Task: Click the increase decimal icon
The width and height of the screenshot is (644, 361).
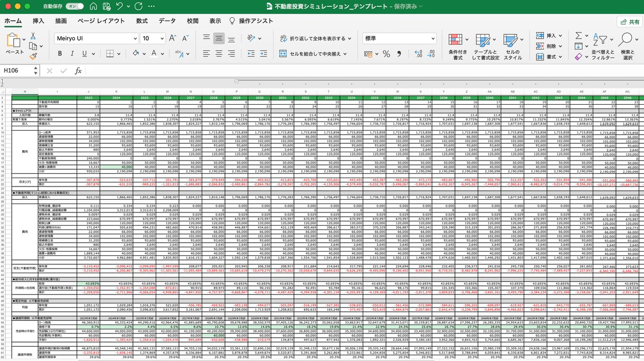Action: (x=419, y=54)
